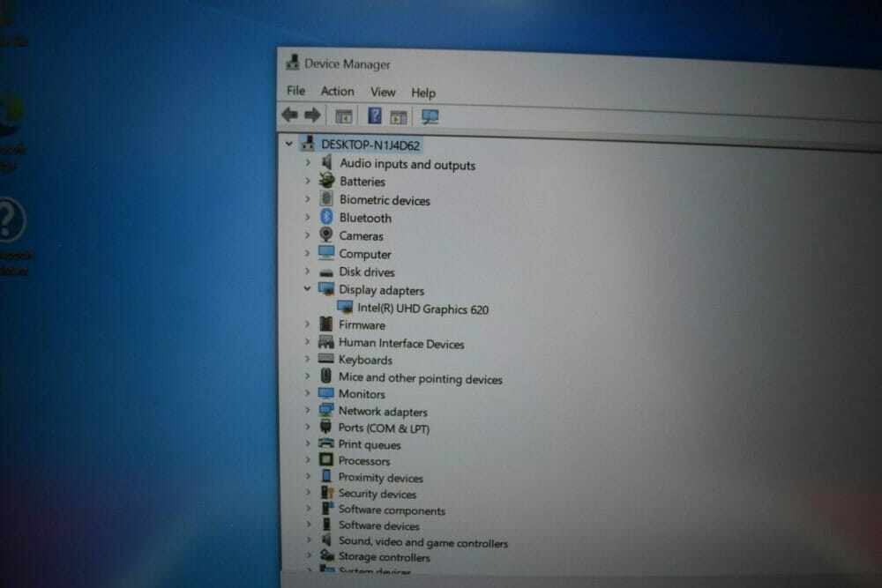Expand Human Interface Devices chevron
This screenshot has width=882, height=588.
[308, 341]
